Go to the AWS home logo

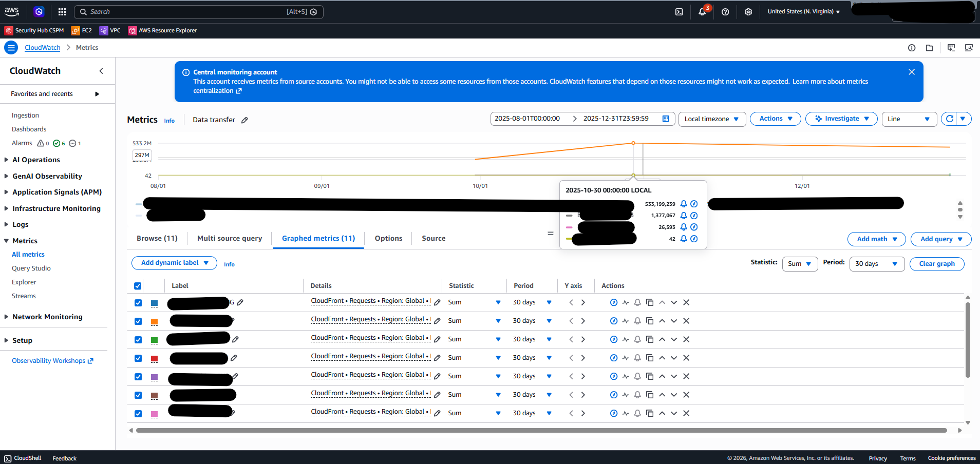click(x=12, y=11)
